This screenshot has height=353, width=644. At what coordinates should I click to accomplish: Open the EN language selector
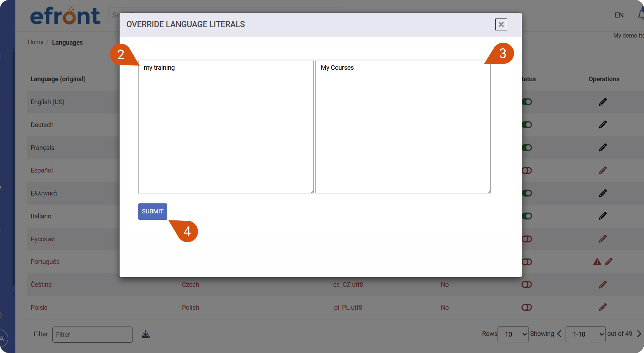[x=619, y=15]
